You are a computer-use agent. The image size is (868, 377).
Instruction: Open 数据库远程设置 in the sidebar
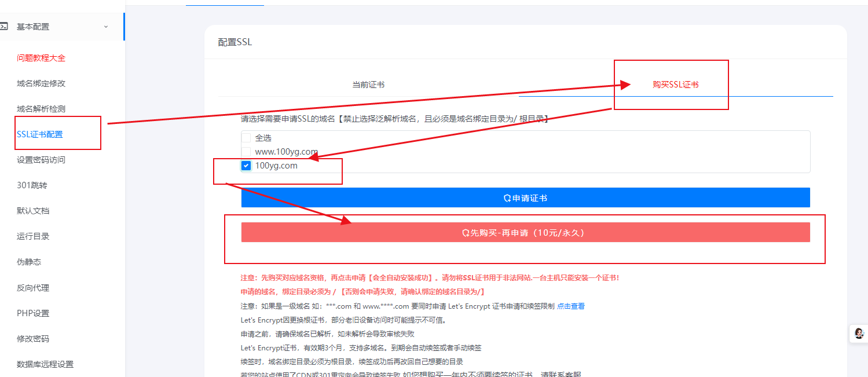click(45, 364)
